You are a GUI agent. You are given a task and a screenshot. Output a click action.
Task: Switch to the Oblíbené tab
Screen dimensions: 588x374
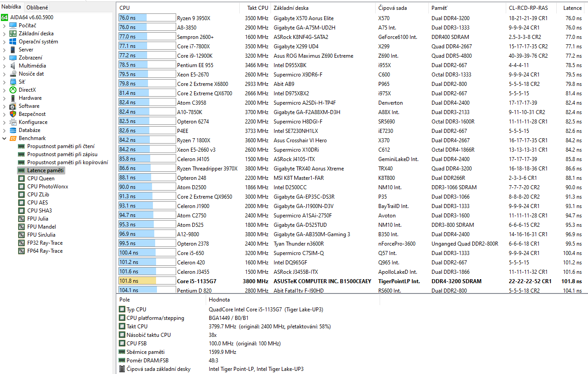click(37, 8)
